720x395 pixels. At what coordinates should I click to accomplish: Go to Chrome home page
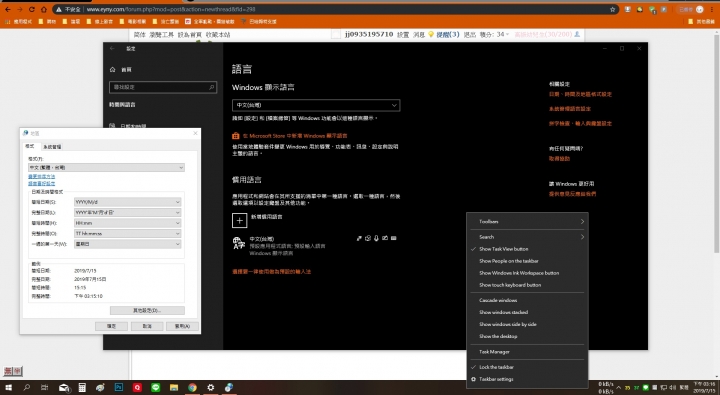click(44, 9)
